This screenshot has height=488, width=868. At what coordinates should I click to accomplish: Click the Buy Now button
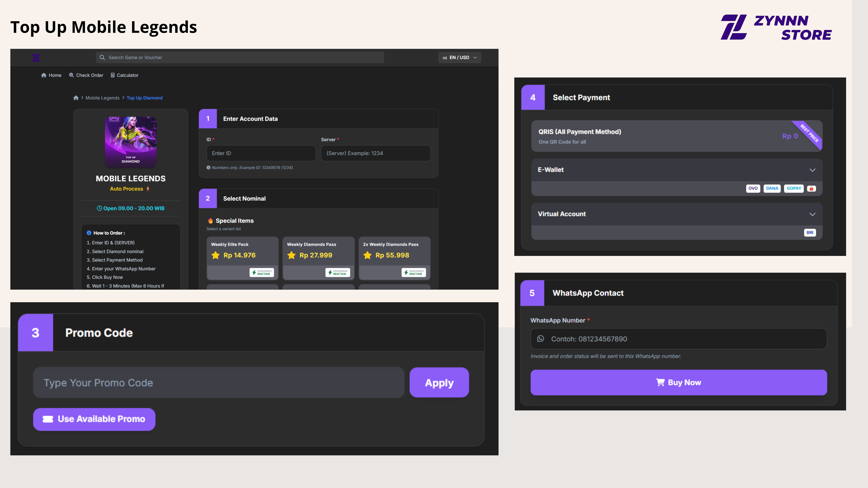[679, 383]
